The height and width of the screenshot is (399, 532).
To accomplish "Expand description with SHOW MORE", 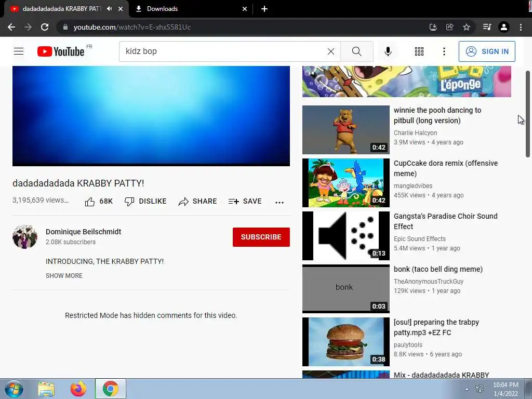I will click(x=64, y=276).
